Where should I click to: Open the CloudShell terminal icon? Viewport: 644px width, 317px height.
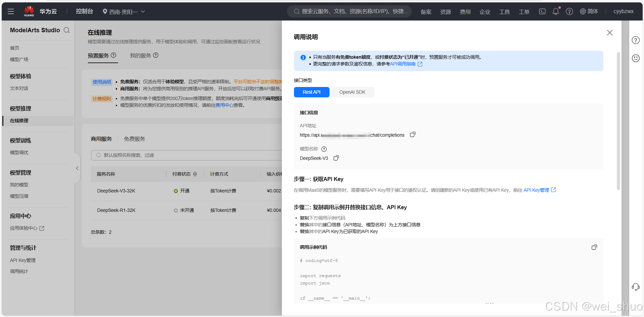542,11
